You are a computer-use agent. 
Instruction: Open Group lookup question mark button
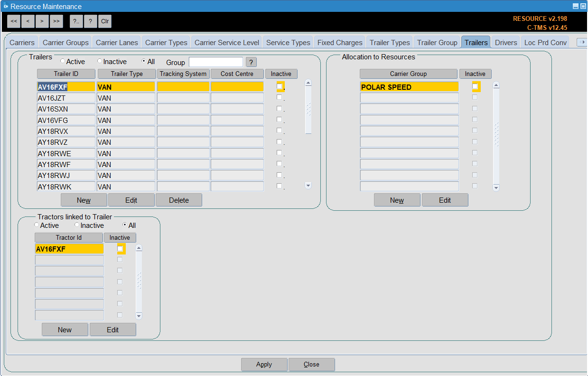pos(252,62)
